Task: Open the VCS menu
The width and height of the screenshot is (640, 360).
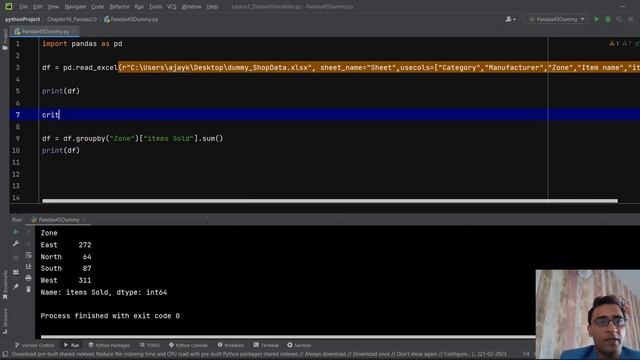Action: coord(171,7)
